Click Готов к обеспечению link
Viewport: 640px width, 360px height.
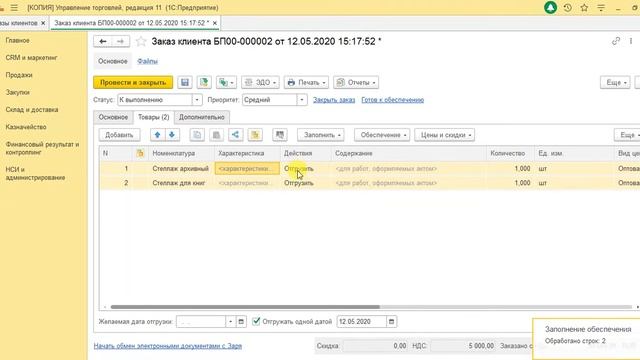pyautogui.click(x=393, y=100)
